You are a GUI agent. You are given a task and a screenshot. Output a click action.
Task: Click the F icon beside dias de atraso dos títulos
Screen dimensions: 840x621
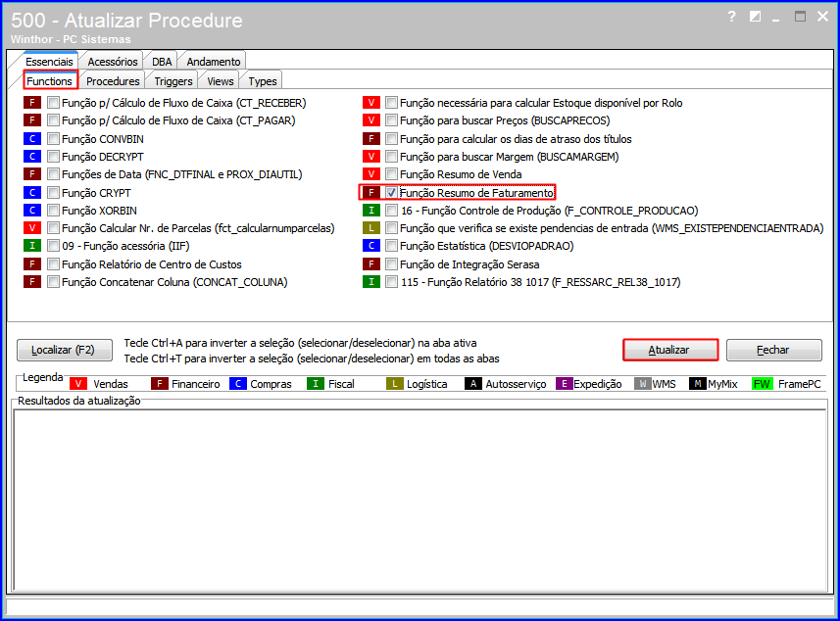(371, 139)
